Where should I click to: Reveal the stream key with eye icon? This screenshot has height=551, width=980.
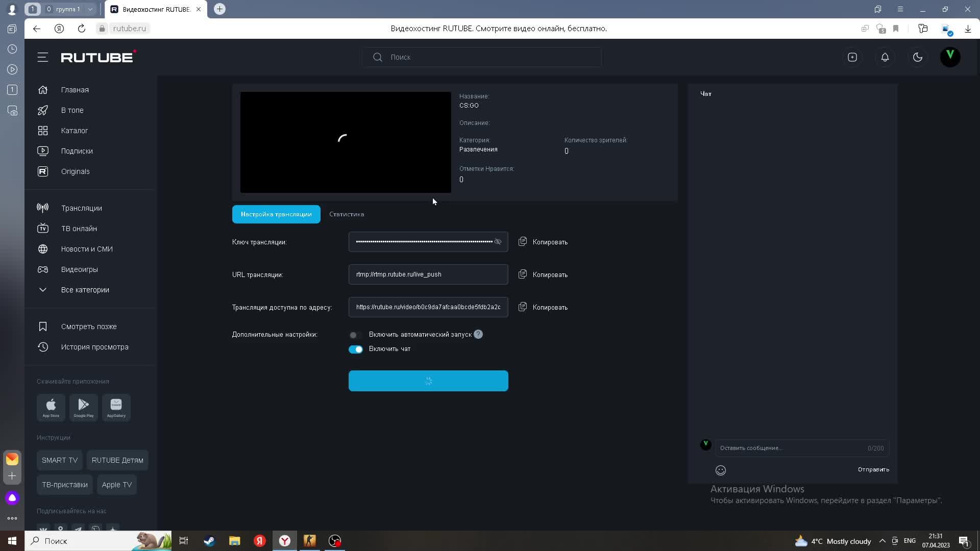tap(498, 242)
